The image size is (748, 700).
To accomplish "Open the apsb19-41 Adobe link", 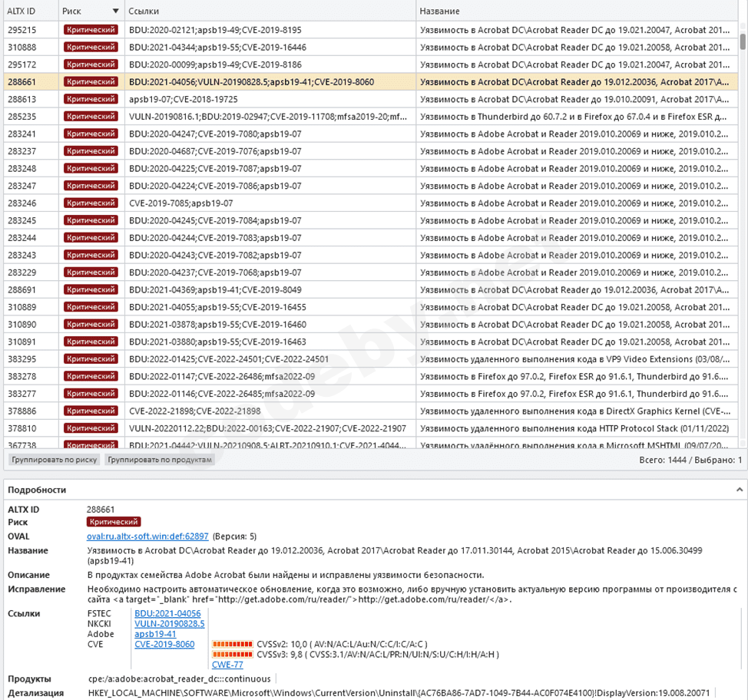I will [155, 634].
